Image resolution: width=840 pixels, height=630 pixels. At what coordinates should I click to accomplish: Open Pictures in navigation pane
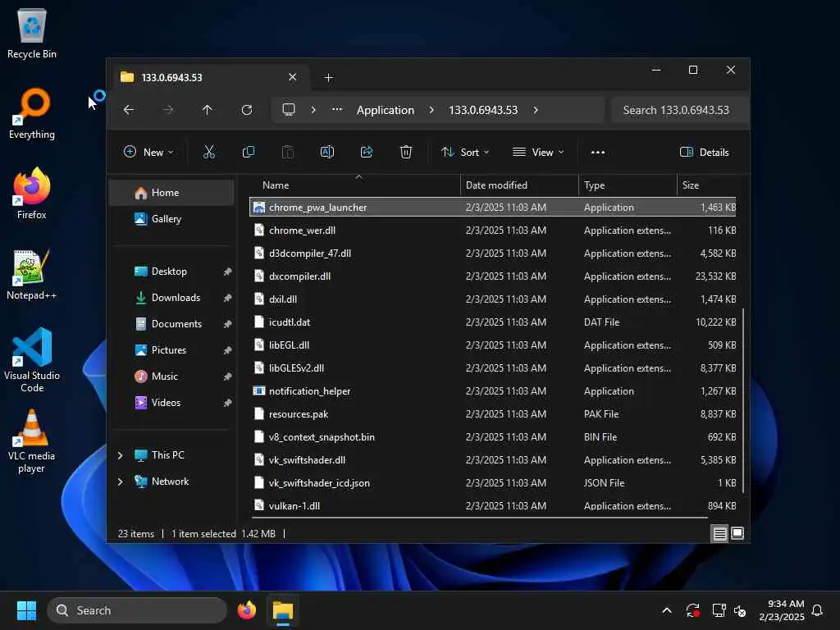(171, 350)
